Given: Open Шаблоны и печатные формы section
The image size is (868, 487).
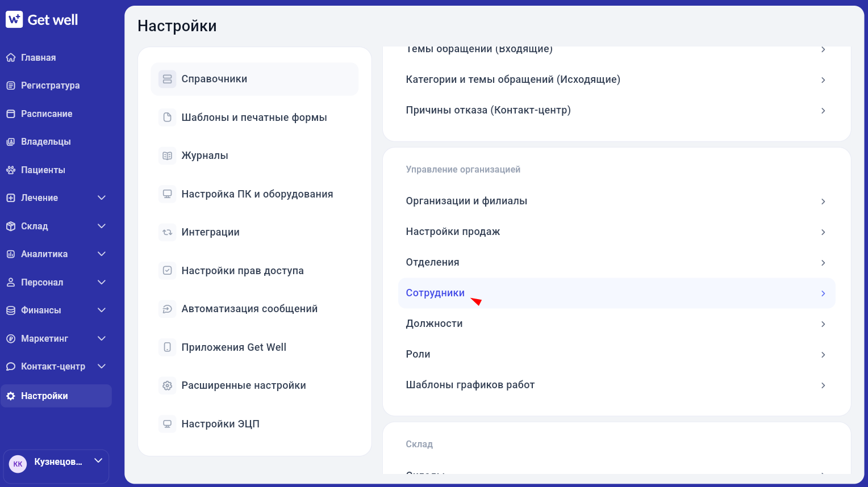Looking at the screenshot, I should pyautogui.click(x=254, y=117).
